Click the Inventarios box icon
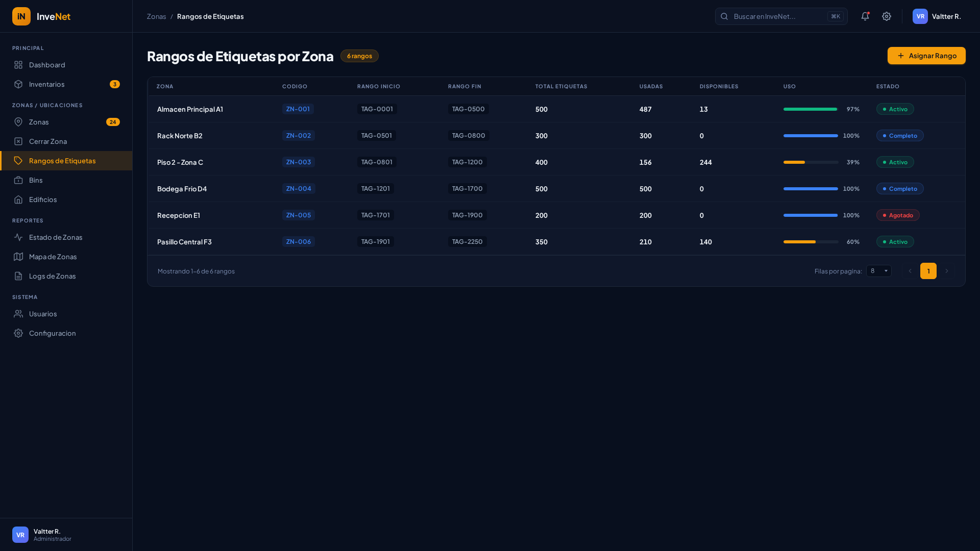980x551 pixels. tap(18, 84)
